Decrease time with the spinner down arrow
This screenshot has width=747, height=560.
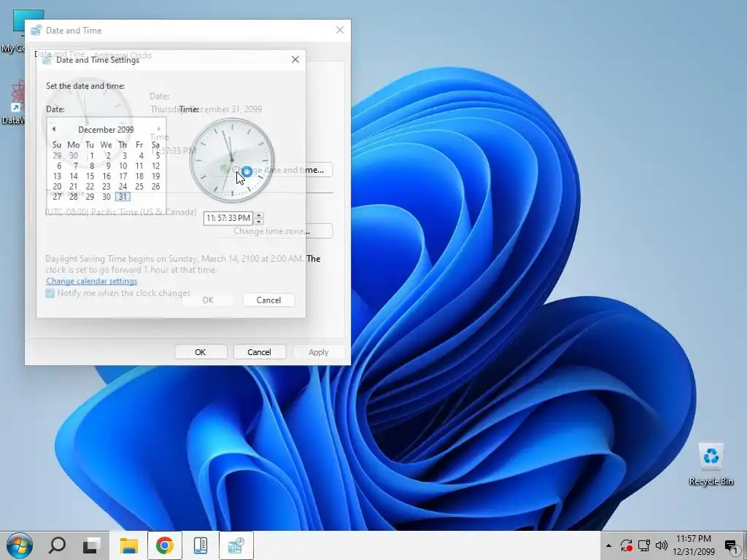click(259, 222)
